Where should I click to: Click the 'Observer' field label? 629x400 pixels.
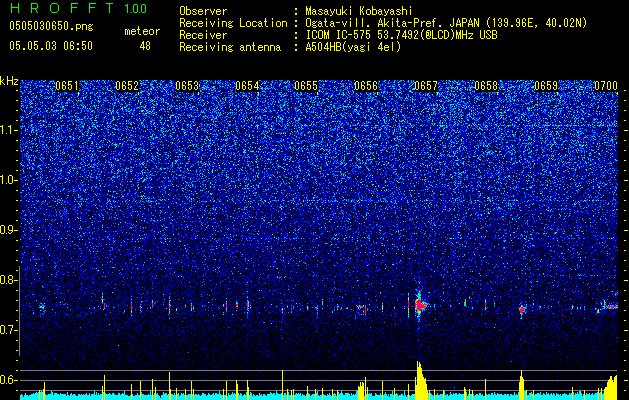[203, 11]
